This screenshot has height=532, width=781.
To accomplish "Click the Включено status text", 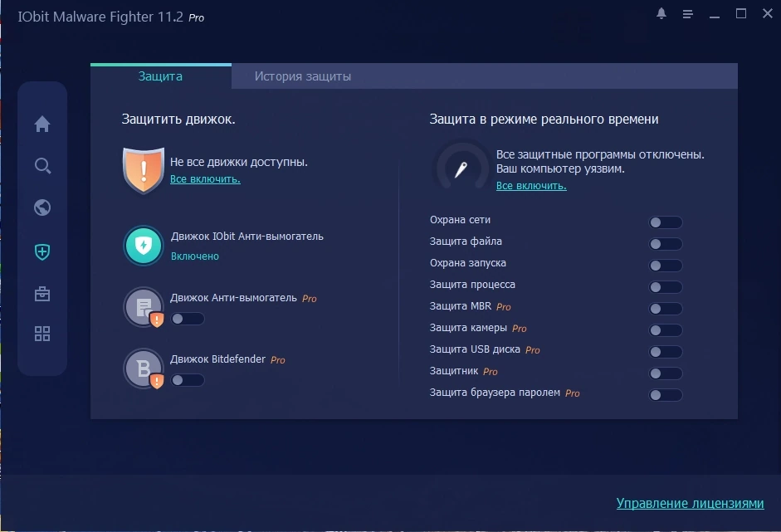I will [x=195, y=256].
